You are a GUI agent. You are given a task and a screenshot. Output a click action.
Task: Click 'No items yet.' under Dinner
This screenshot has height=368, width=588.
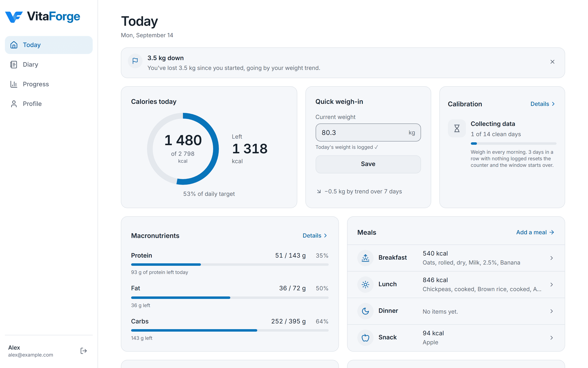click(440, 312)
